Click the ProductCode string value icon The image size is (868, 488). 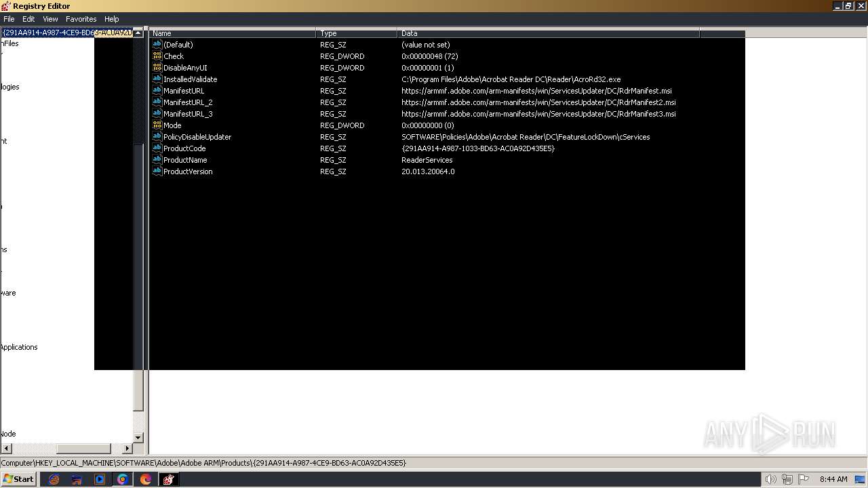157,148
